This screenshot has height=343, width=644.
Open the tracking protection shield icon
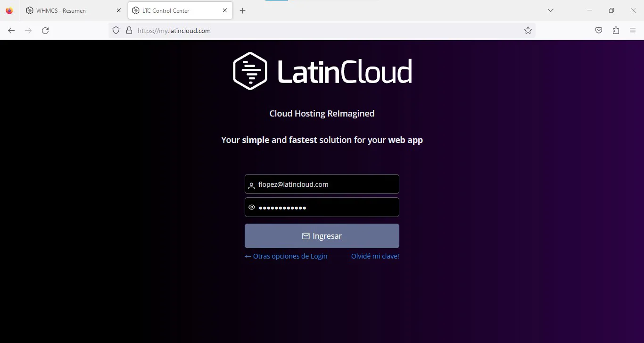point(116,31)
